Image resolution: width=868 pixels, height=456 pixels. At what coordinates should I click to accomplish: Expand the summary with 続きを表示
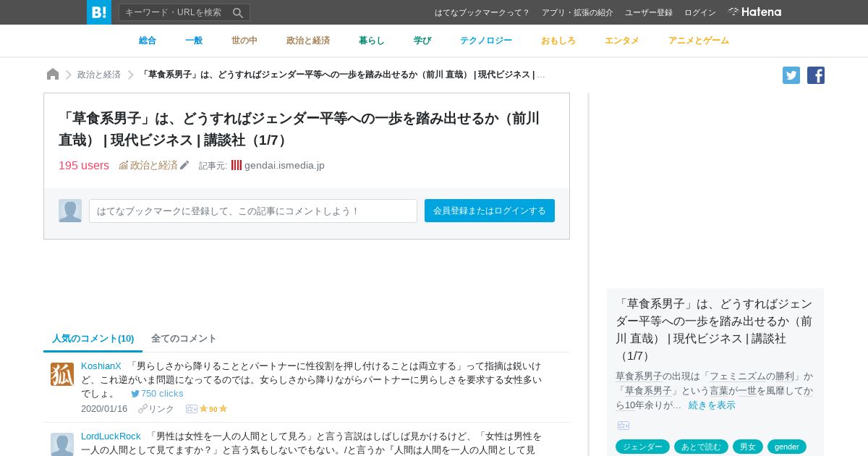(x=712, y=405)
